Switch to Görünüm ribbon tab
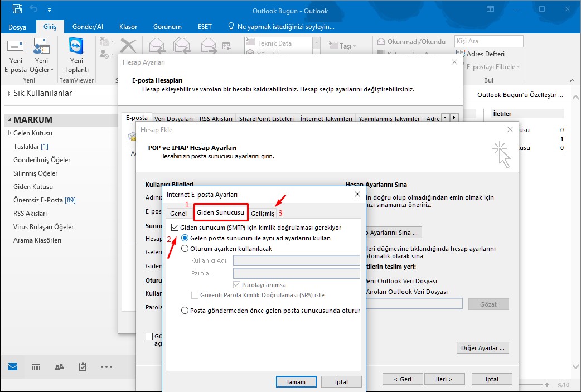Viewport: 581px width, 392px height. coord(167,27)
